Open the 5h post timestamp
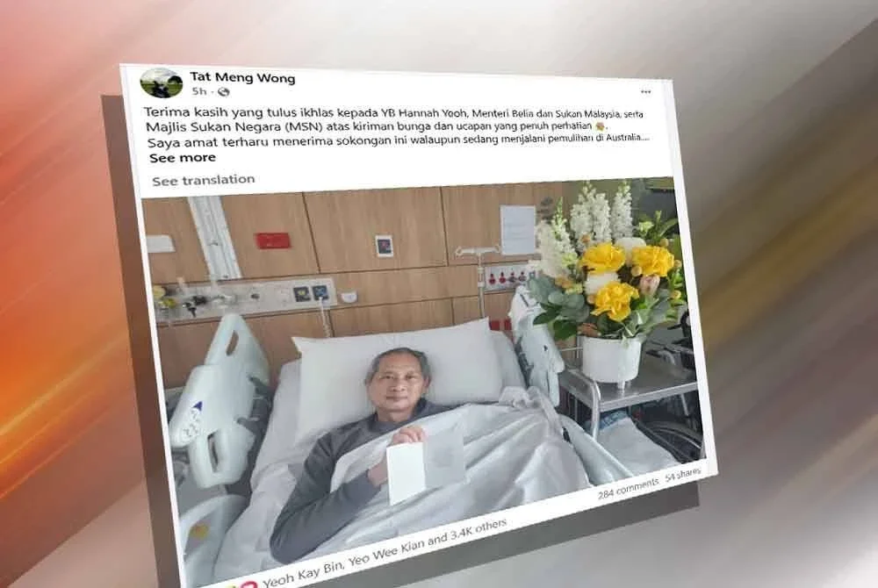The height and width of the screenshot is (588, 878). pyautogui.click(x=199, y=90)
